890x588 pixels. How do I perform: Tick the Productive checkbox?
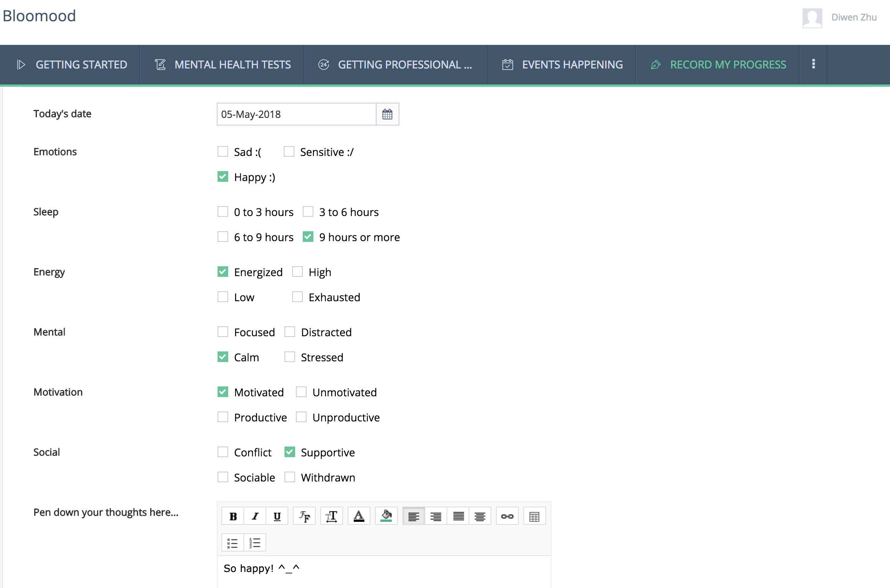(x=223, y=417)
